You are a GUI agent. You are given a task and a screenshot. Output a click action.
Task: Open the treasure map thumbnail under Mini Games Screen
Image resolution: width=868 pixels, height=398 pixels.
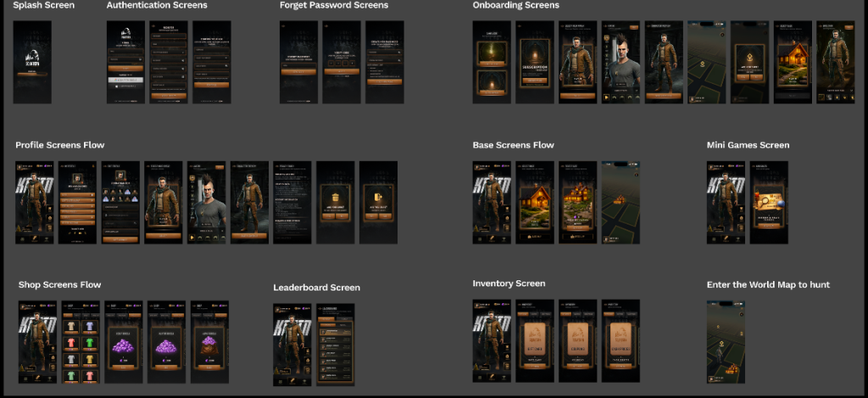click(769, 202)
